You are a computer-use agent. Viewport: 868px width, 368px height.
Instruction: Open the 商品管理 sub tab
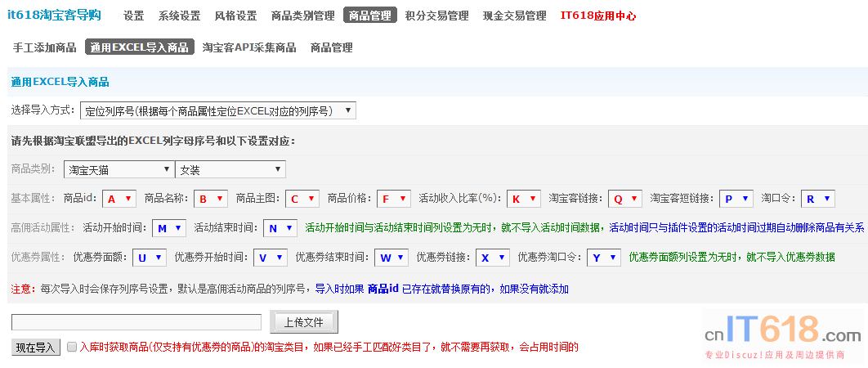[x=332, y=47]
